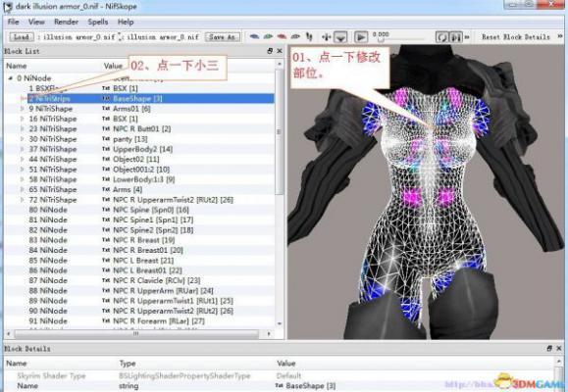
Task: Select the 91 NiNode row
Action: coord(139,321)
